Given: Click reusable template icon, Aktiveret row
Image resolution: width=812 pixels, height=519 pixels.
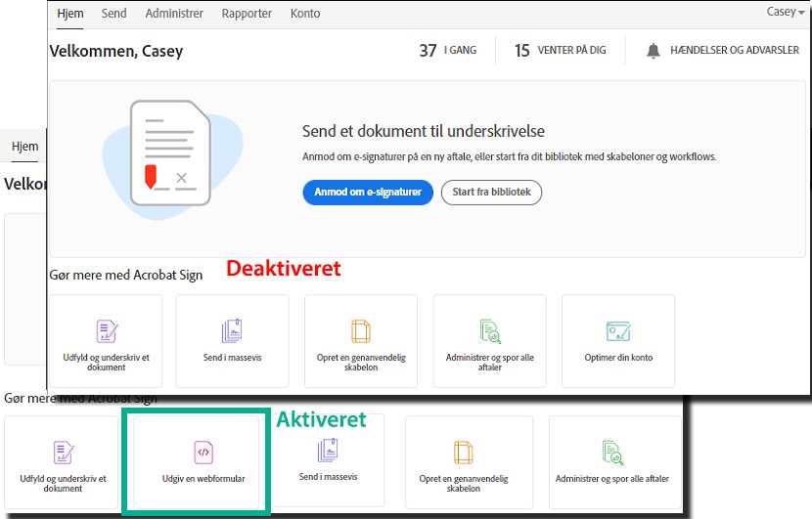Looking at the screenshot, I should (464, 453).
